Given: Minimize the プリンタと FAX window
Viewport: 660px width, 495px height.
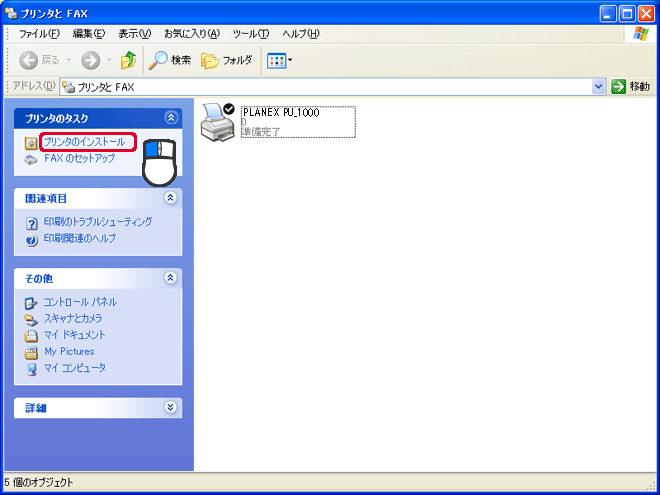Looking at the screenshot, I should pyautogui.click(x=607, y=14).
